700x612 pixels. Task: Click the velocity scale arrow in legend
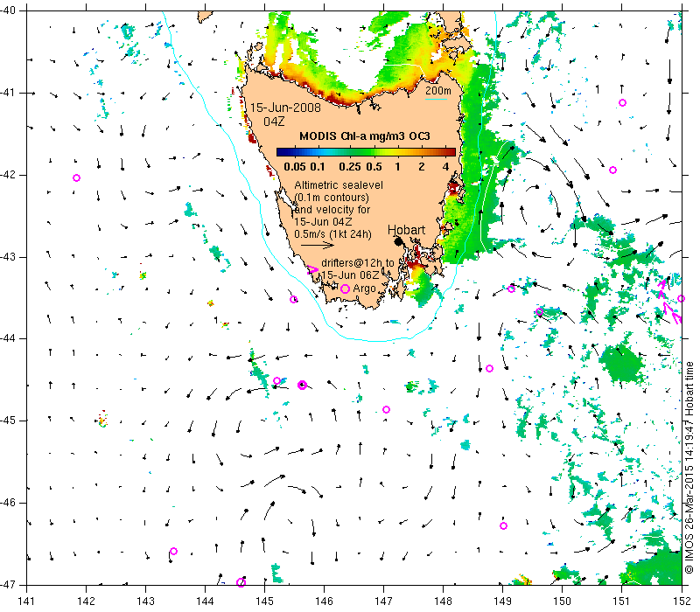(318, 245)
